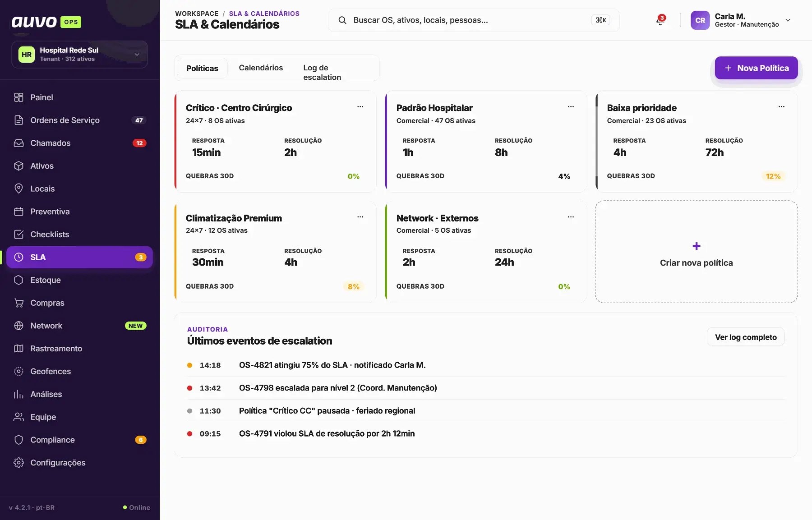
Task: Click the OS-4798 escalada event row
Action: click(x=486, y=388)
